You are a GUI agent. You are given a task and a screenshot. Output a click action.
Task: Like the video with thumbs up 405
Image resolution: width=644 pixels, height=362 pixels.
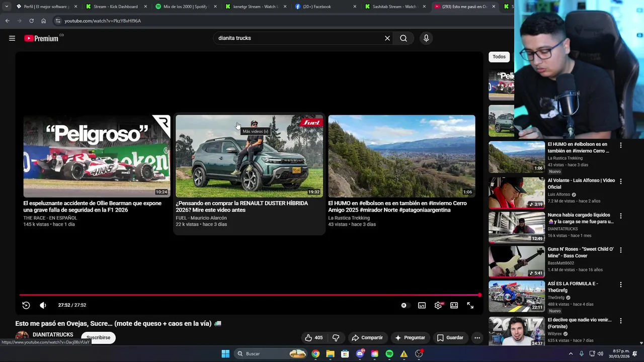[x=313, y=337]
